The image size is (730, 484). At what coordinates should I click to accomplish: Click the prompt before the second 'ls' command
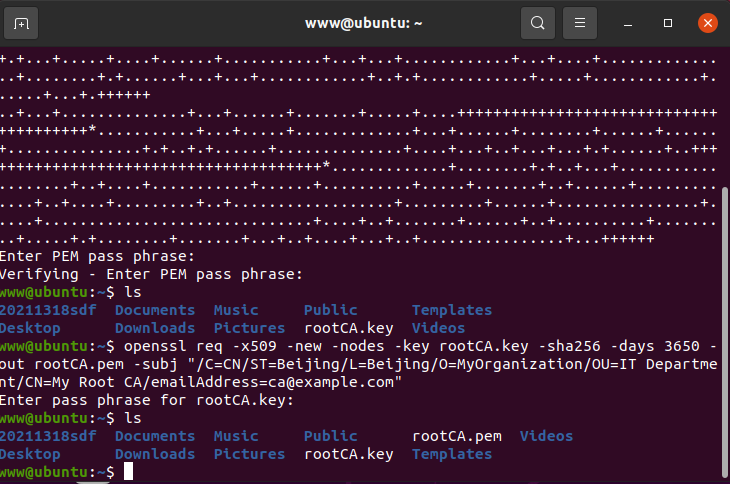coord(57,418)
